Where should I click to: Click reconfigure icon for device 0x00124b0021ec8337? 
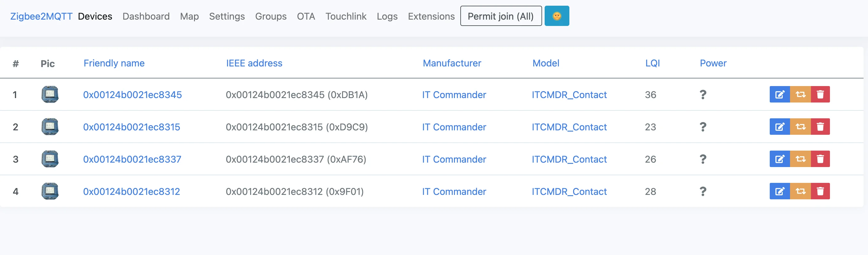click(x=800, y=159)
